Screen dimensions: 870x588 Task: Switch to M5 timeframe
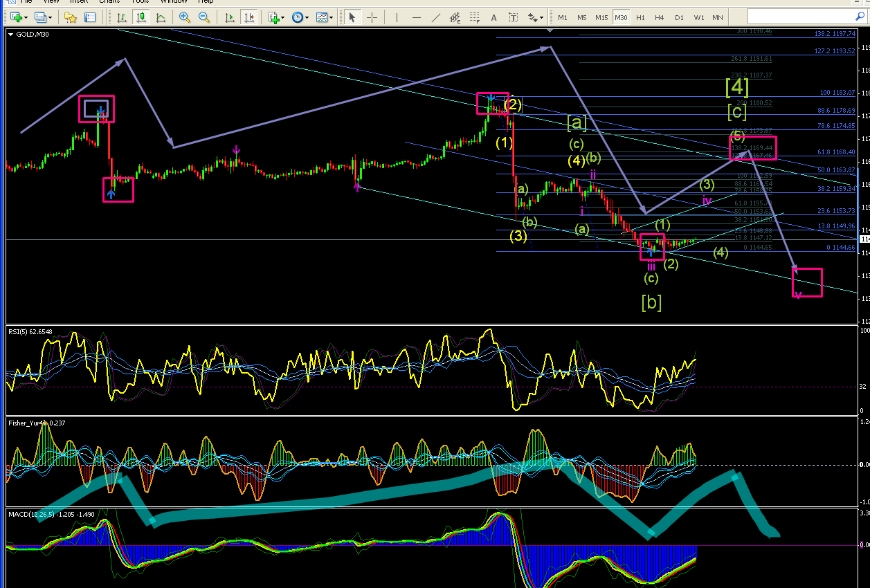582,17
